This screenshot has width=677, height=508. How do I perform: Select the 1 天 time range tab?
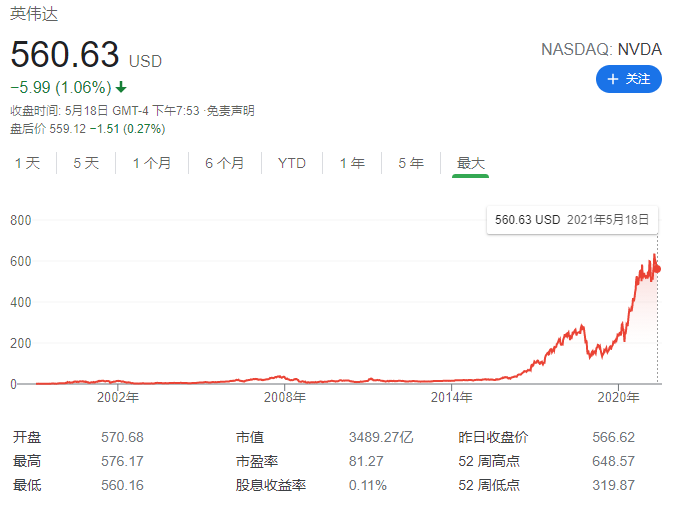click(28, 163)
